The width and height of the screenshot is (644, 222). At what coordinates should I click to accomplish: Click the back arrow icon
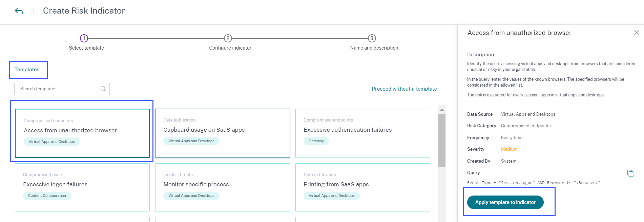(x=19, y=11)
